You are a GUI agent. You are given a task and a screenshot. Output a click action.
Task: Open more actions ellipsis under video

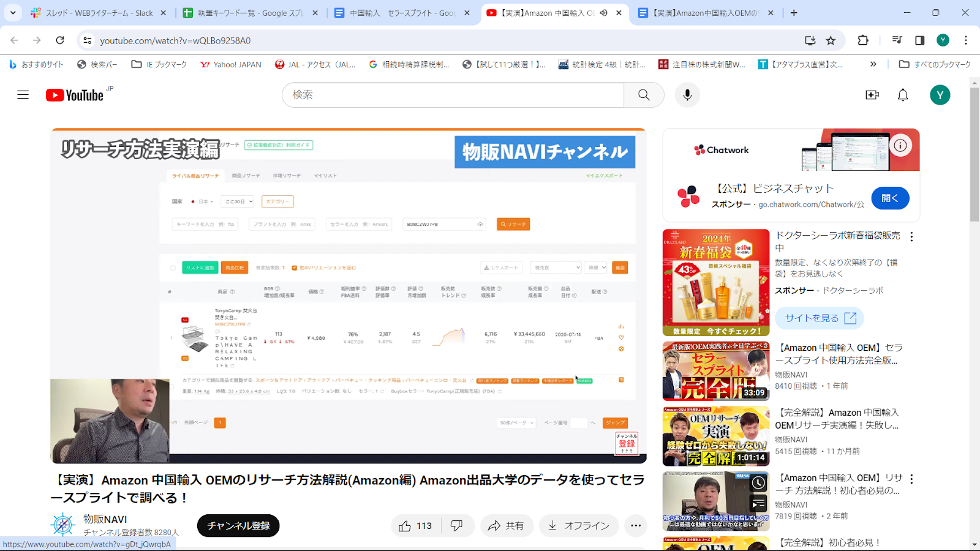(636, 526)
